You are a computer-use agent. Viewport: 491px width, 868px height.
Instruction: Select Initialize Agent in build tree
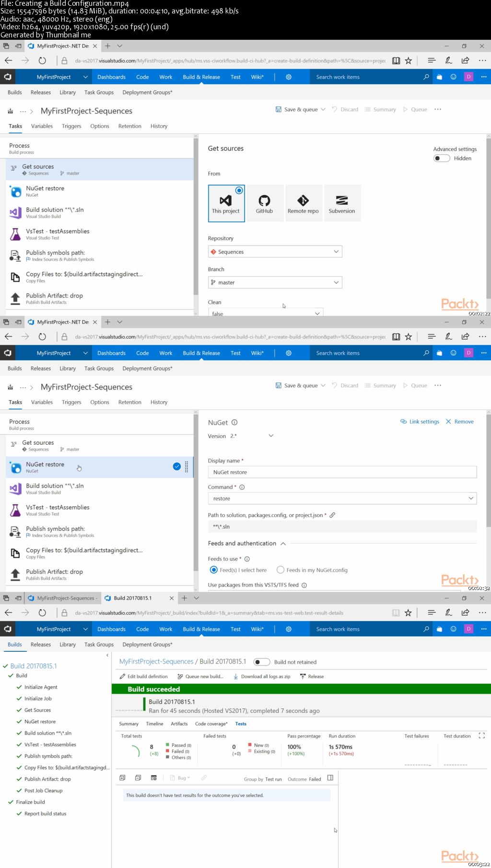41,687
